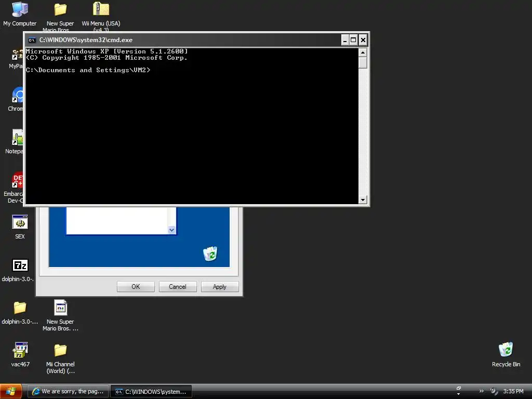
Task: Click the MyPal shortcut icon on desktop
Action: click(x=18, y=54)
